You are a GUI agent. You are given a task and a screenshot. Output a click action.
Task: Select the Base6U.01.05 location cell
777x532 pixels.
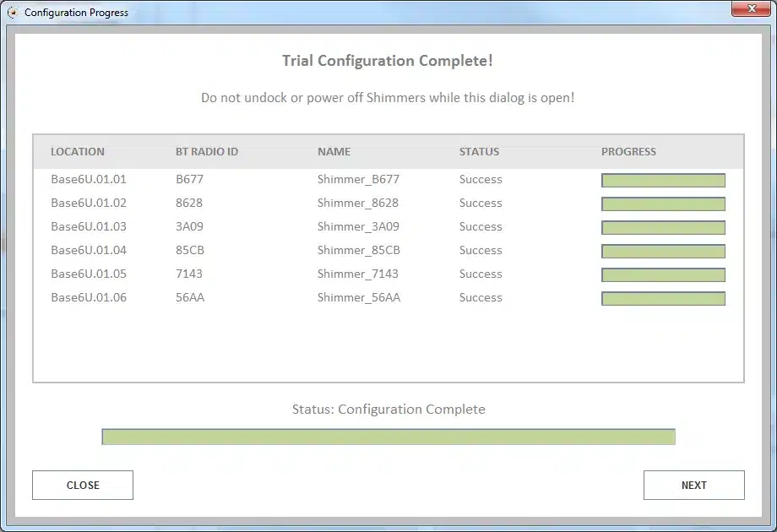pos(89,274)
